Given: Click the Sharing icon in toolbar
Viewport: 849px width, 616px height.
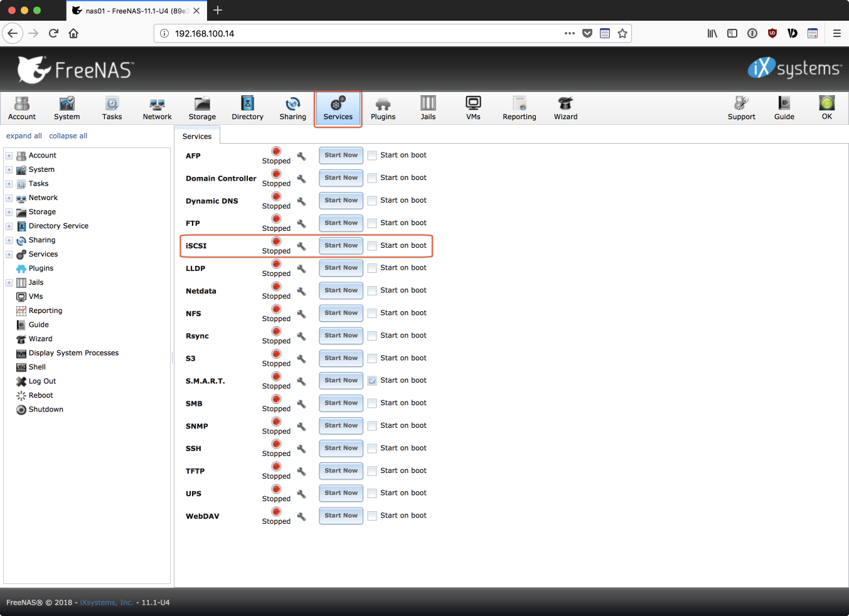Looking at the screenshot, I should (292, 108).
